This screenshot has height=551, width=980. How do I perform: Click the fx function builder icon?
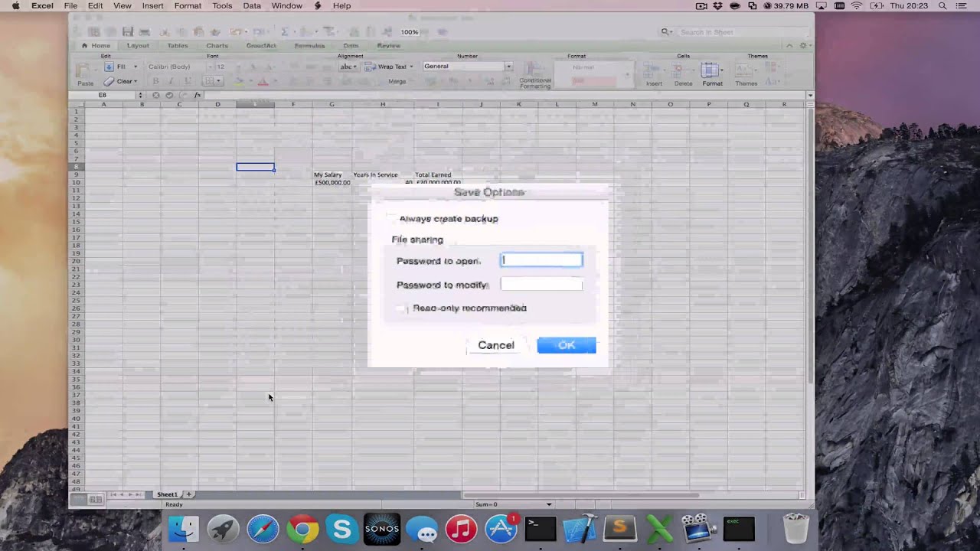[x=197, y=95]
